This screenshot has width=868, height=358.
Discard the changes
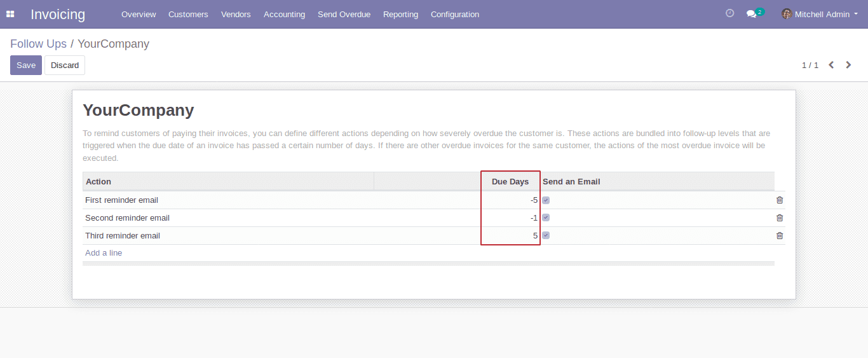coord(65,65)
